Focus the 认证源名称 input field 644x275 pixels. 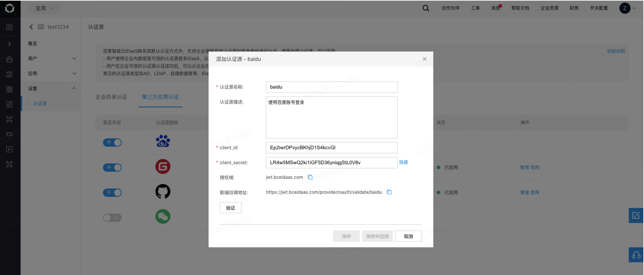[332, 87]
